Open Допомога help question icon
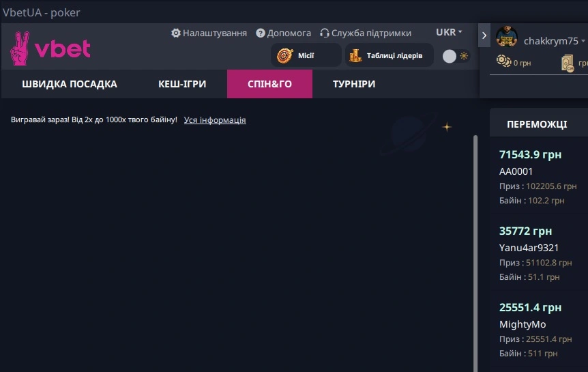 [x=261, y=33]
